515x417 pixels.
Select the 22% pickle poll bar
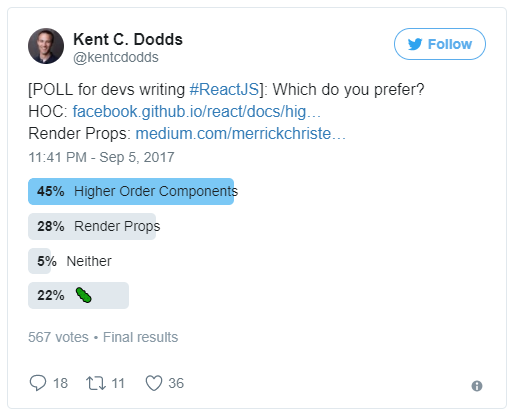tap(78, 295)
